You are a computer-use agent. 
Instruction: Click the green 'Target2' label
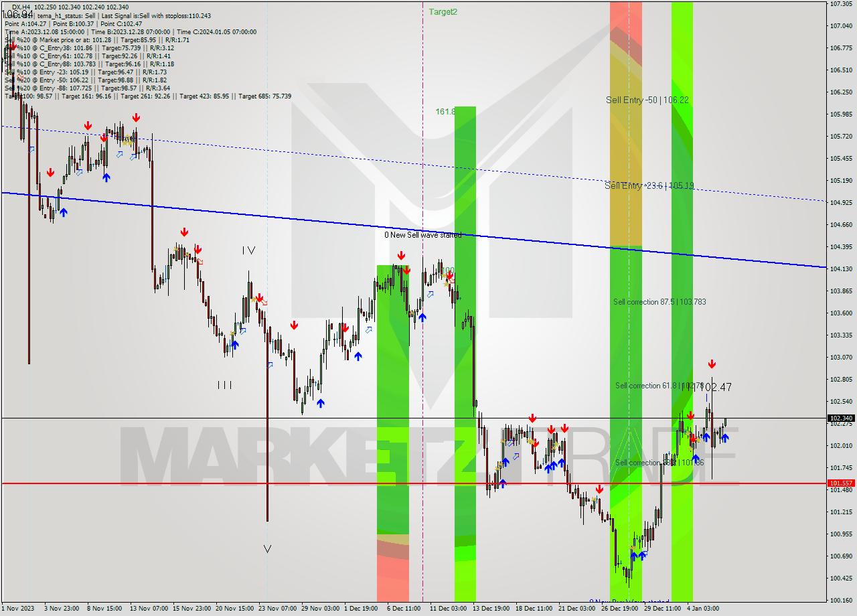pos(443,12)
